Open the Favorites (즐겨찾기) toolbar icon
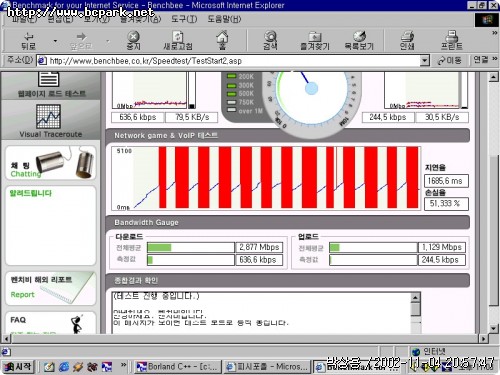Image resolution: width=500 pixels, height=375 pixels. [315, 40]
